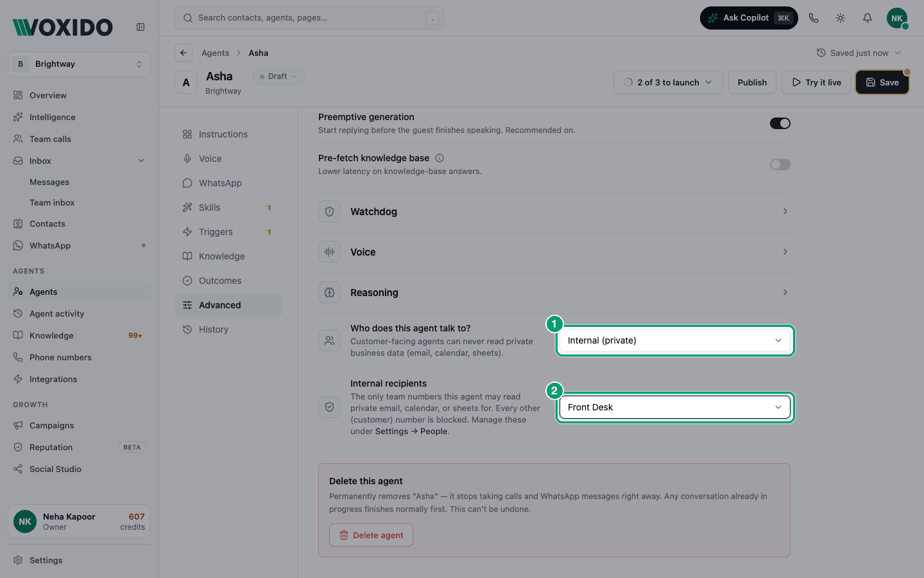Expand the Reasoning section
Screen dimensions: 924x578
pos(554,292)
